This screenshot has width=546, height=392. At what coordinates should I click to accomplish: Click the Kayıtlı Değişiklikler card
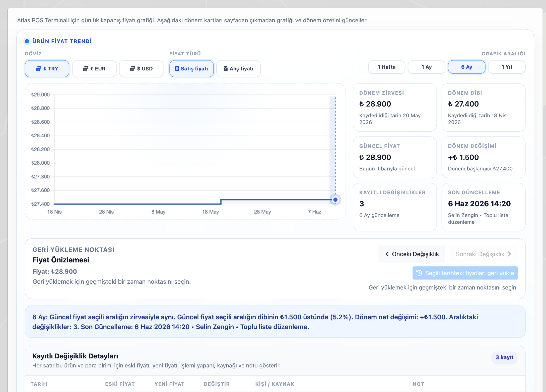pos(395,207)
